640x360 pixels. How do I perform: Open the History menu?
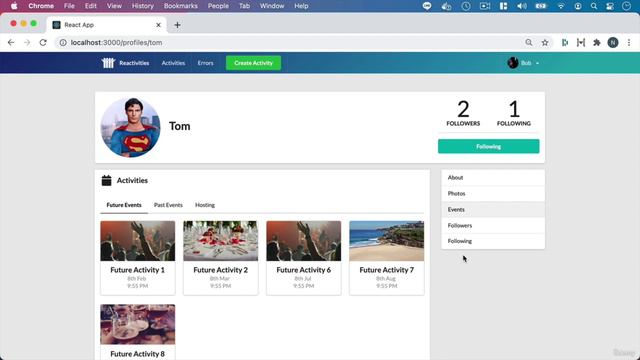point(142,6)
